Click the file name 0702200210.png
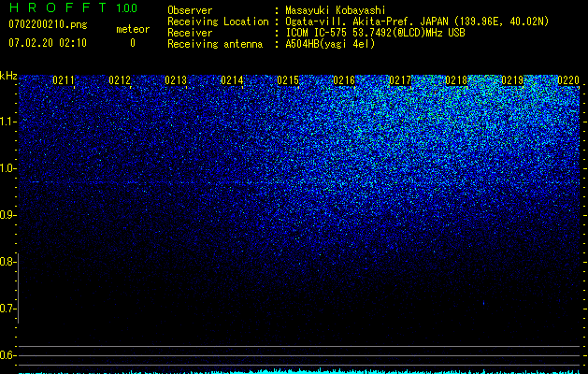 48,24
